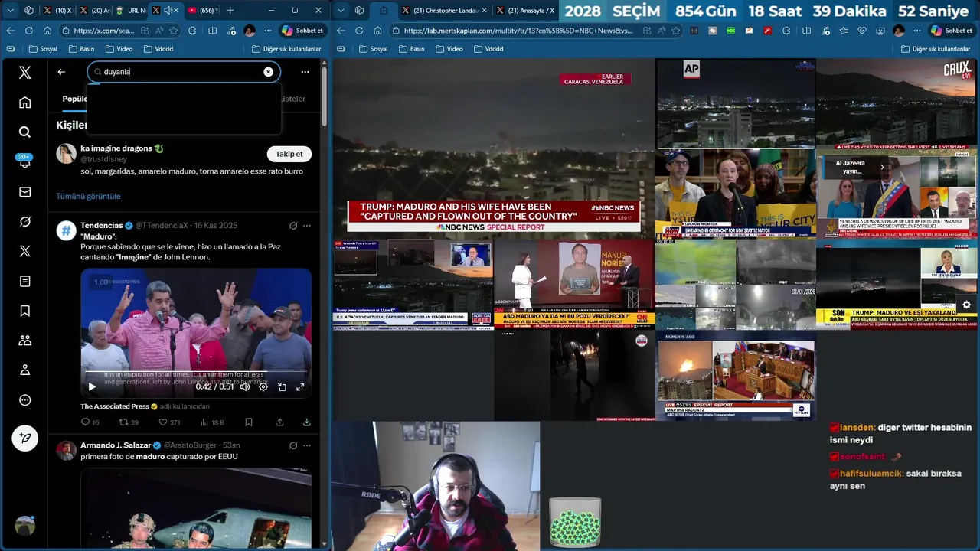
Task: Open settings gear on the multitv page
Action: [x=967, y=305]
